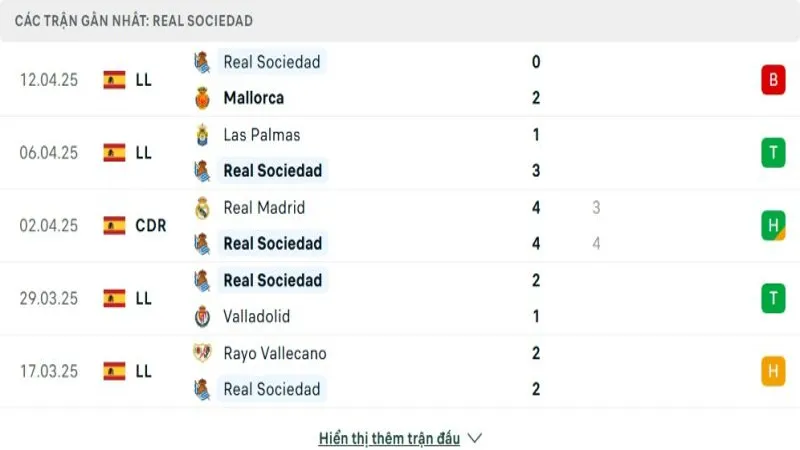Click the green H badge for Real Madrid match

coord(772,226)
